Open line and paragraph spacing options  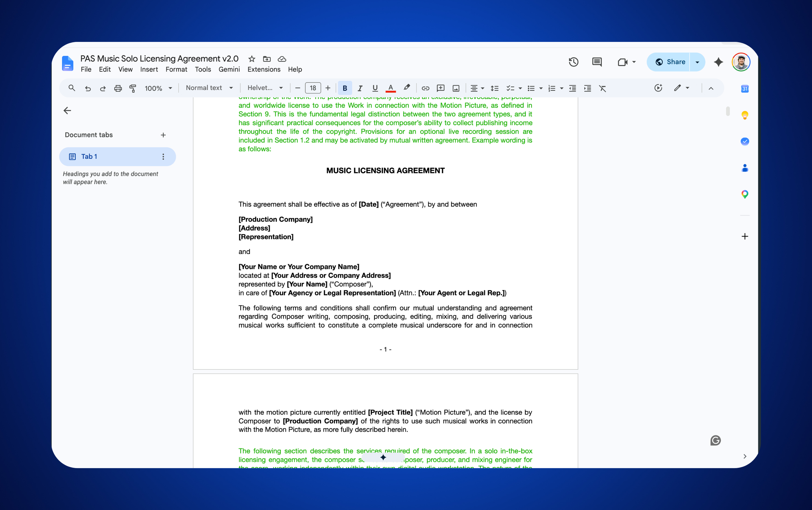494,88
